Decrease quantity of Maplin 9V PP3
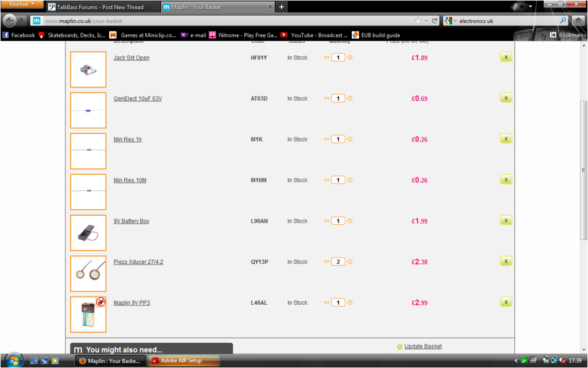 (326, 302)
